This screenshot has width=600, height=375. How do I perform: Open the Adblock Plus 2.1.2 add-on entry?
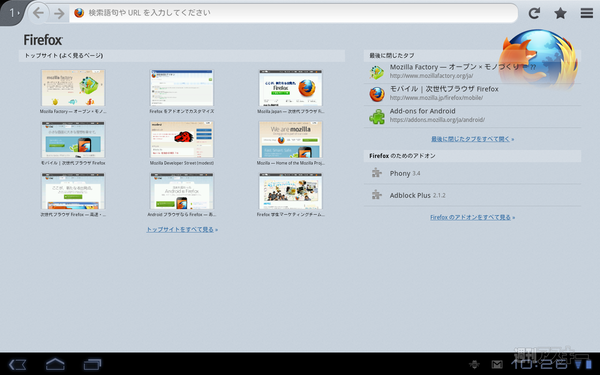472,195
